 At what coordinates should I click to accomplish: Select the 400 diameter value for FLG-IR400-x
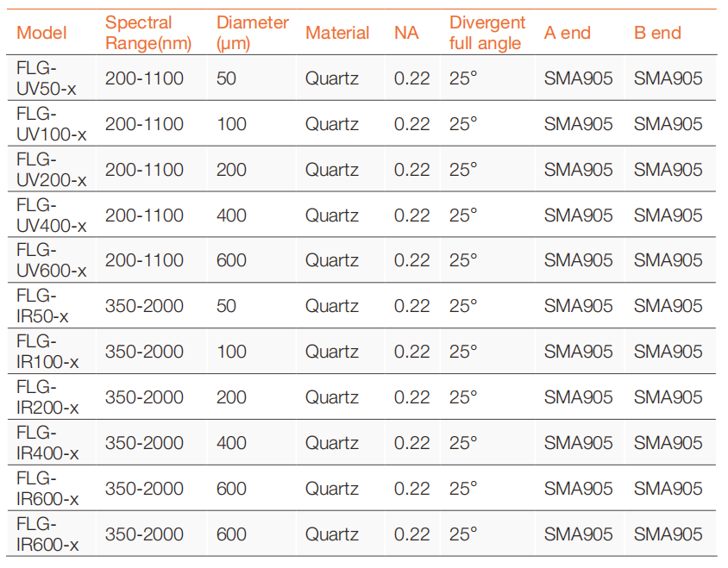click(231, 443)
